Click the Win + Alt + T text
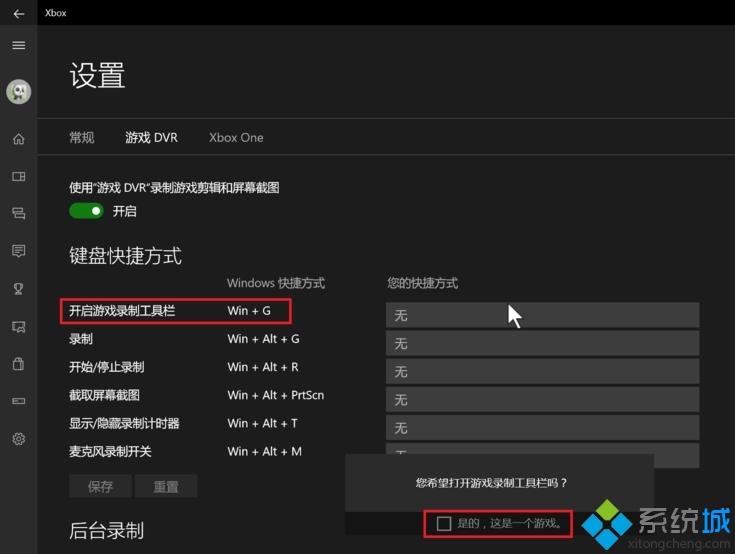The width and height of the screenshot is (735, 554). click(262, 423)
